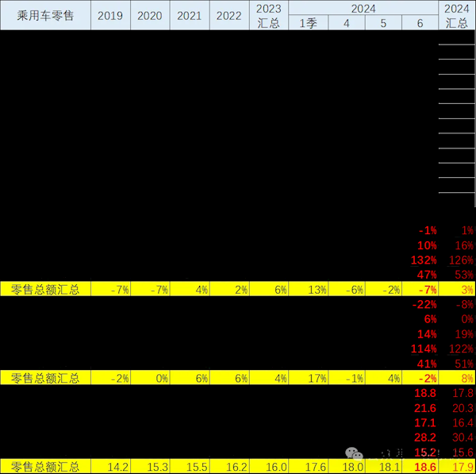Select the 2022 column header
Viewport: 476px width, 474px height.
point(229,15)
